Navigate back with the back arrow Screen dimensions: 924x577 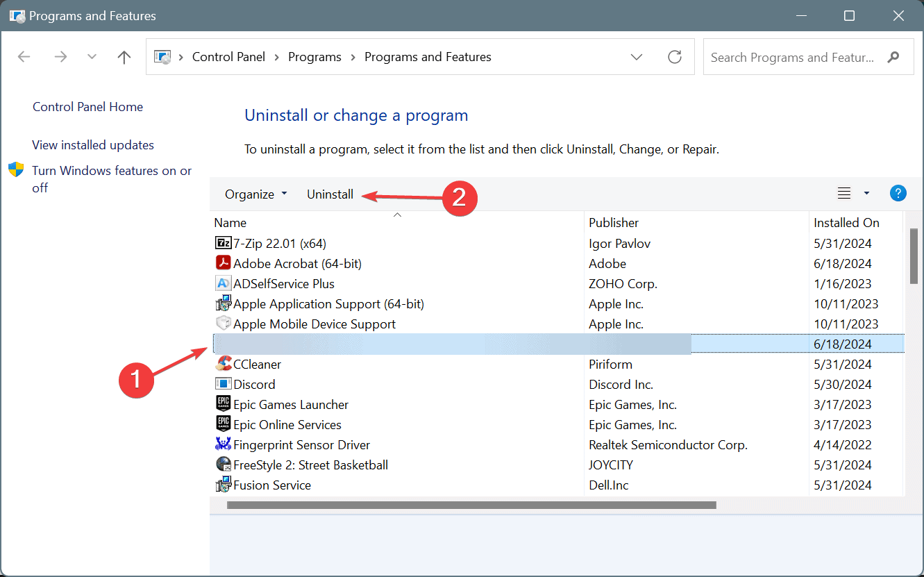24,57
